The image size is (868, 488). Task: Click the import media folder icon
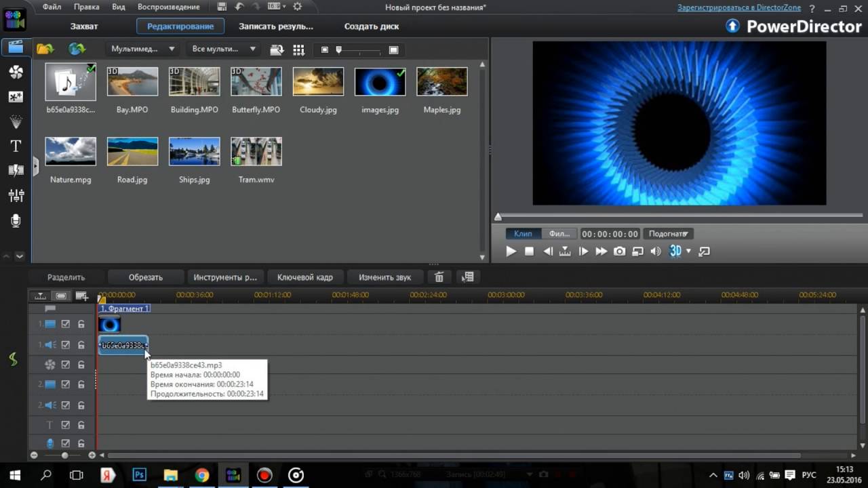coord(45,49)
